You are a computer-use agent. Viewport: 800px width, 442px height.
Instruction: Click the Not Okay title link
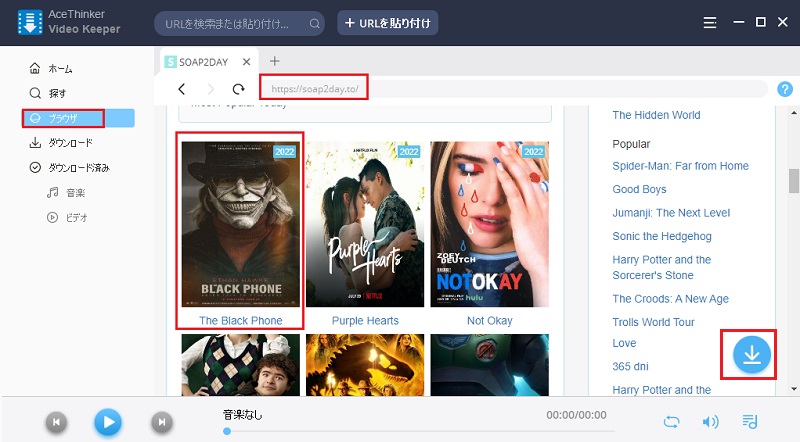490,321
